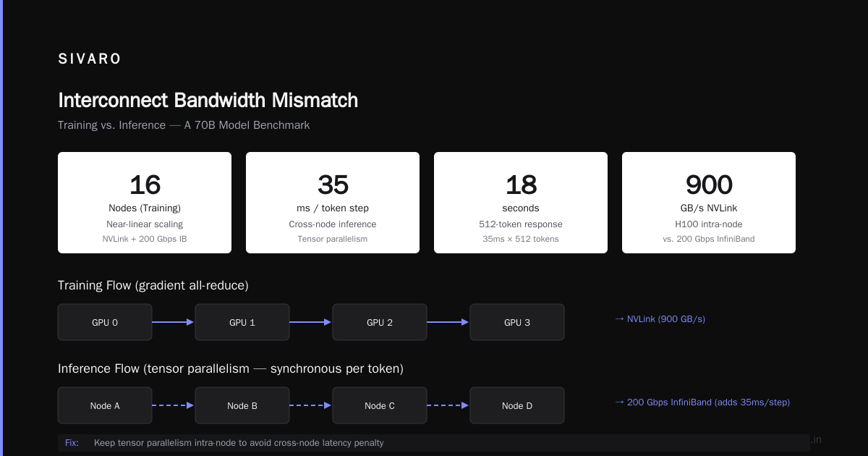Open the 18 seconds response card
Viewport: 868px width, 456px height.
pos(521,203)
